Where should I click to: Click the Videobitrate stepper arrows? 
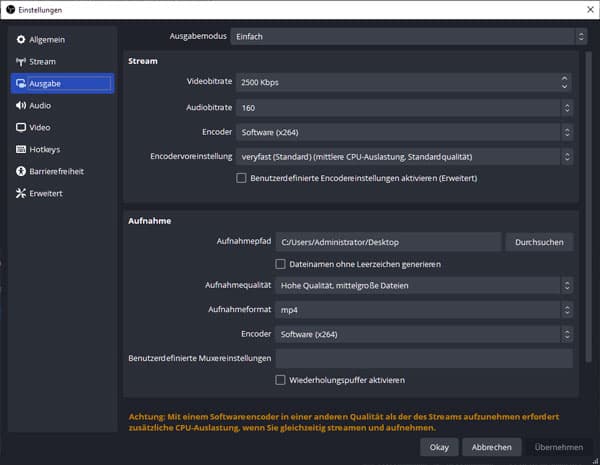point(566,82)
